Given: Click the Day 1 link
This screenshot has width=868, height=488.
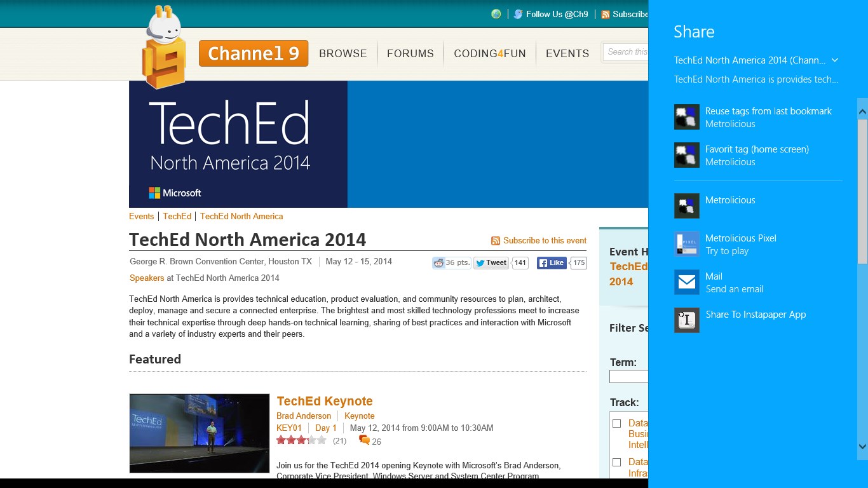Looking at the screenshot, I should 326,428.
